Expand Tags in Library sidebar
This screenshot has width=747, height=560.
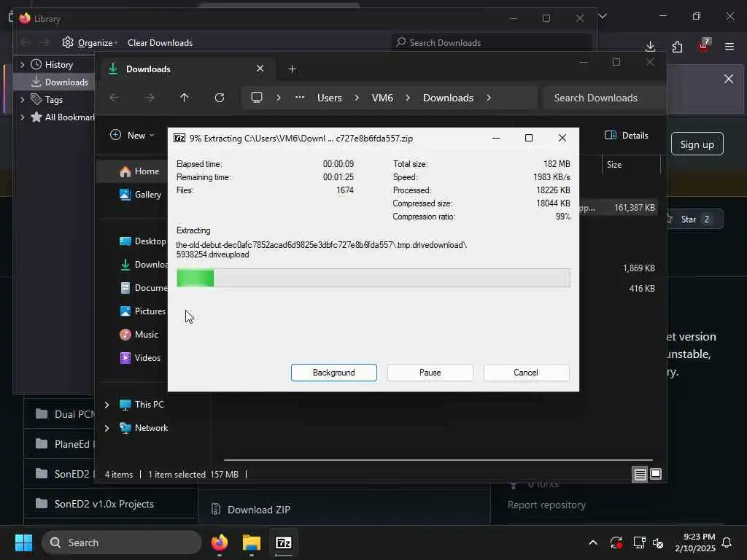click(22, 99)
